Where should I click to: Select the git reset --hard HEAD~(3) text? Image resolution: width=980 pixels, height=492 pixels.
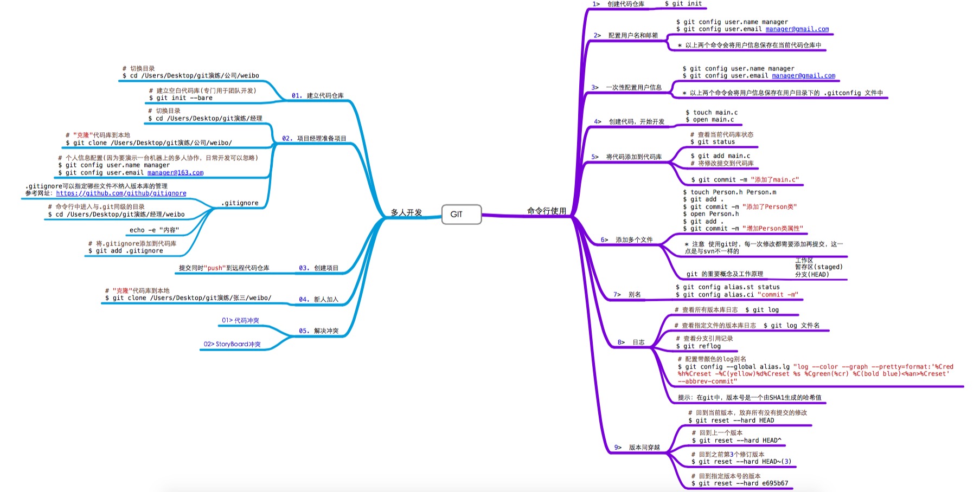[741, 462]
